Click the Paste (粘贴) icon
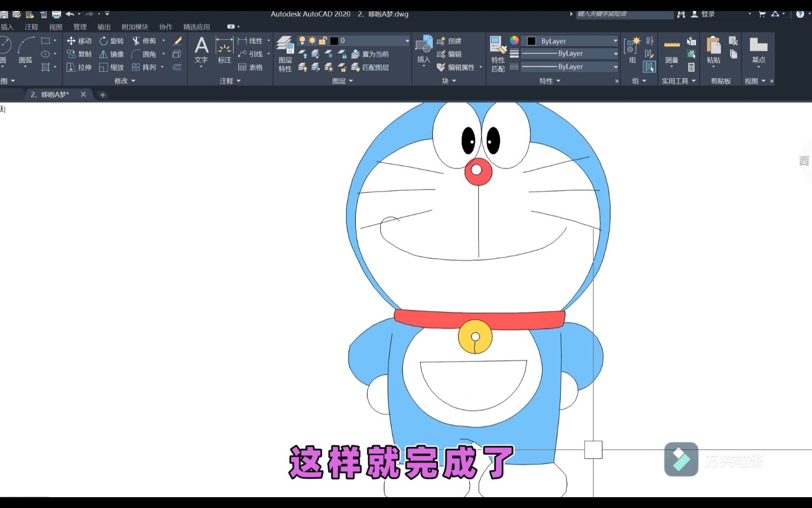812x508 pixels. 713,50
